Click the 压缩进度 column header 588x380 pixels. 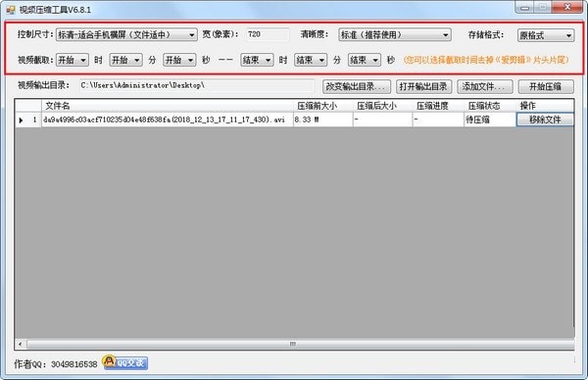(x=438, y=106)
